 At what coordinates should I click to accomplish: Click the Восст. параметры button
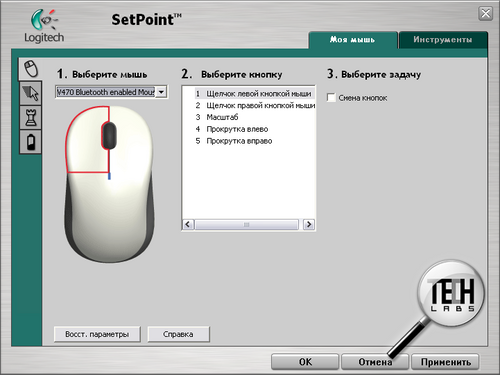tap(97, 334)
